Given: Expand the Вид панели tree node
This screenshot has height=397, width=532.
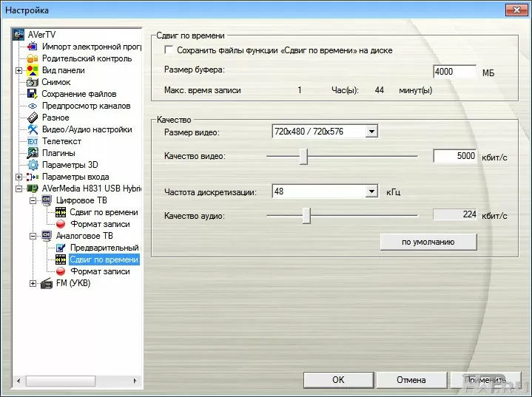Looking at the screenshot, I should tap(18, 70).
